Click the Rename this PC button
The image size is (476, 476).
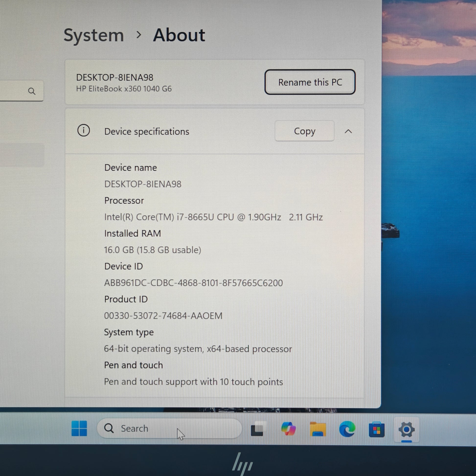[x=310, y=82]
